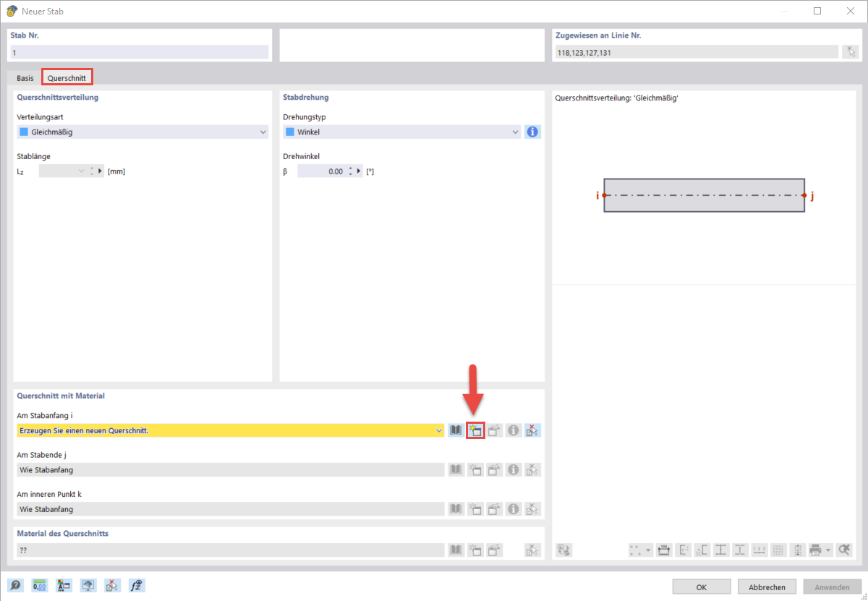Click the color/text settings icon in the bottom toolbar
Image resolution: width=868 pixels, height=601 pixels.
coord(64,586)
